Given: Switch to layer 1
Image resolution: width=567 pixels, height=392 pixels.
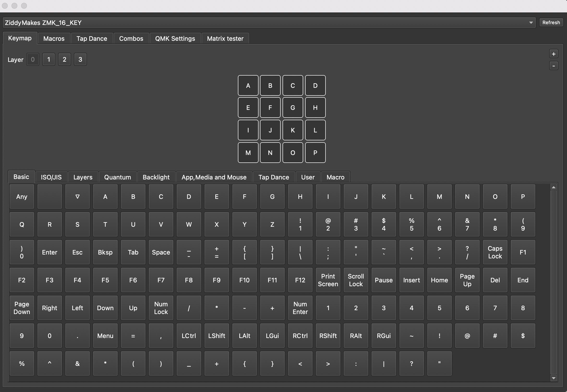Looking at the screenshot, I should 49,59.
